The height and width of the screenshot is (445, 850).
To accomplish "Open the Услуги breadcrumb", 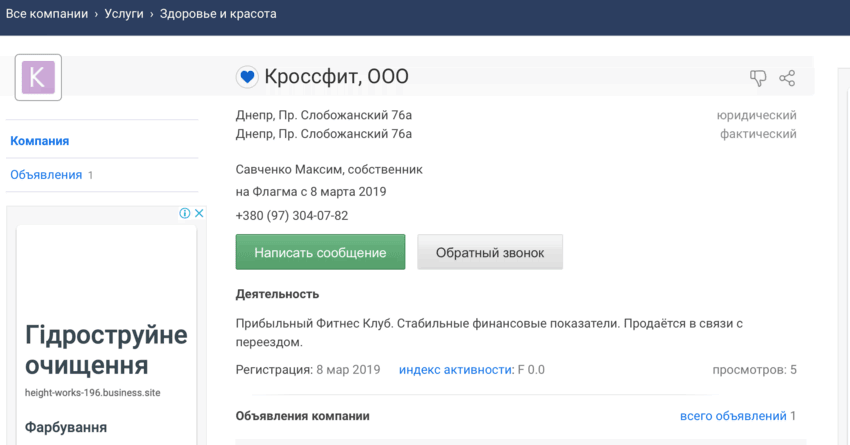I will pos(124,14).
